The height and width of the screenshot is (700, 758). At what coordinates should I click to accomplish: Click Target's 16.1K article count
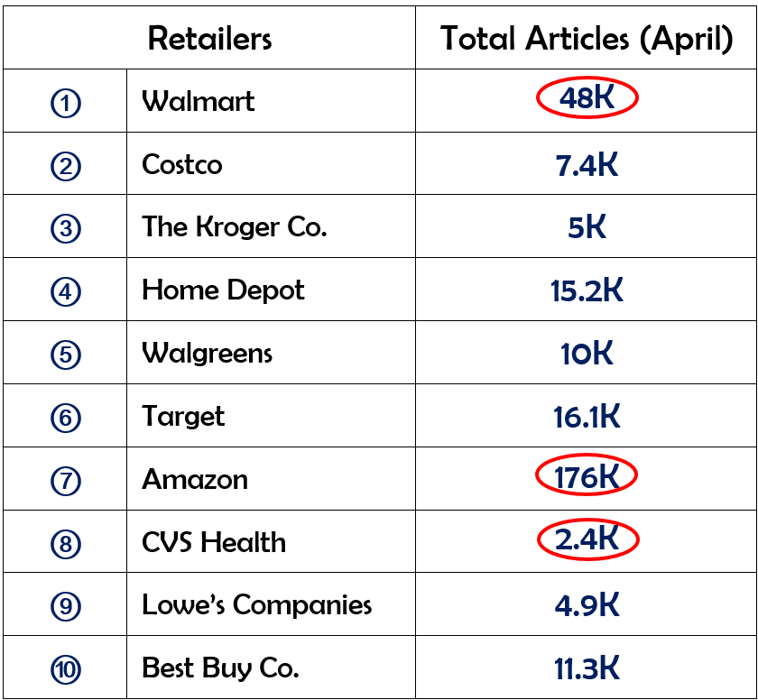click(x=587, y=416)
